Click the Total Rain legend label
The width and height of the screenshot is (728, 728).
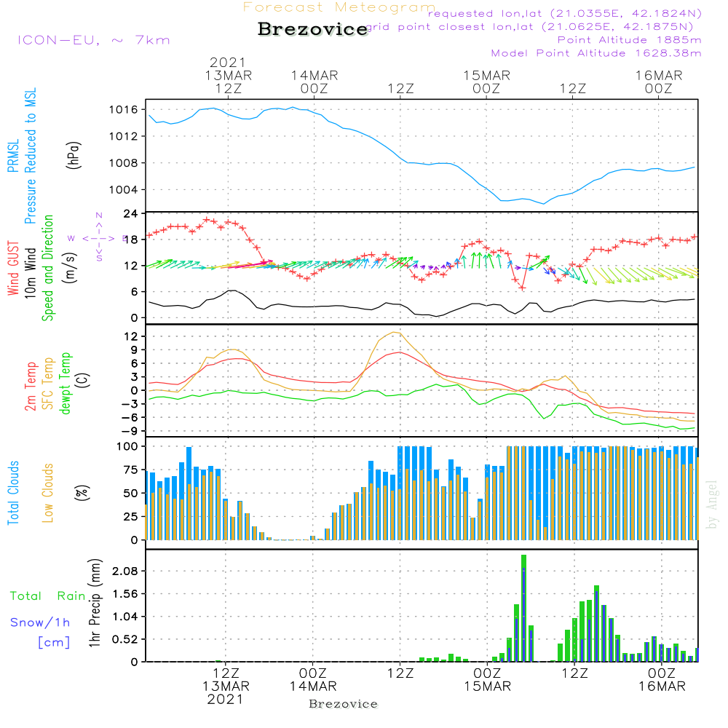(48, 596)
